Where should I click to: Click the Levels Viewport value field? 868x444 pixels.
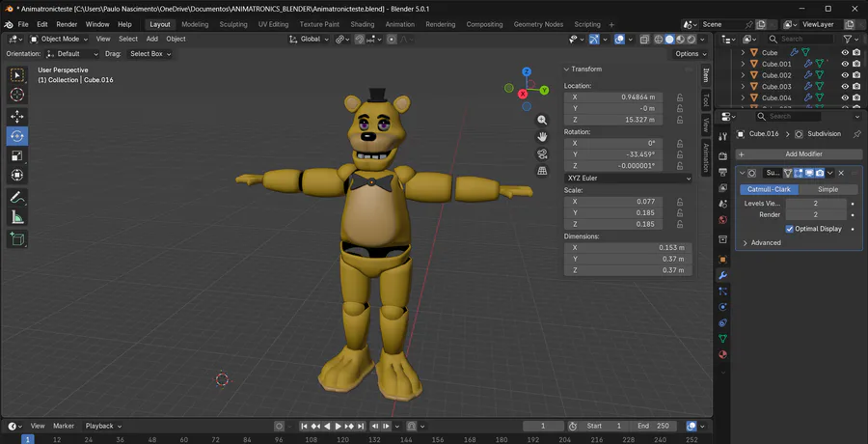click(815, 204)
